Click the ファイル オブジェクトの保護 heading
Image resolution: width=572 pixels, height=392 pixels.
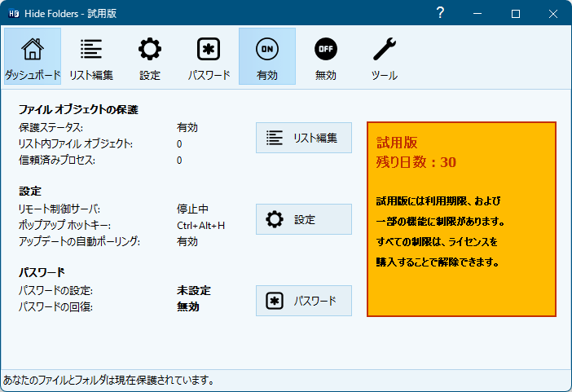[78, 109]
